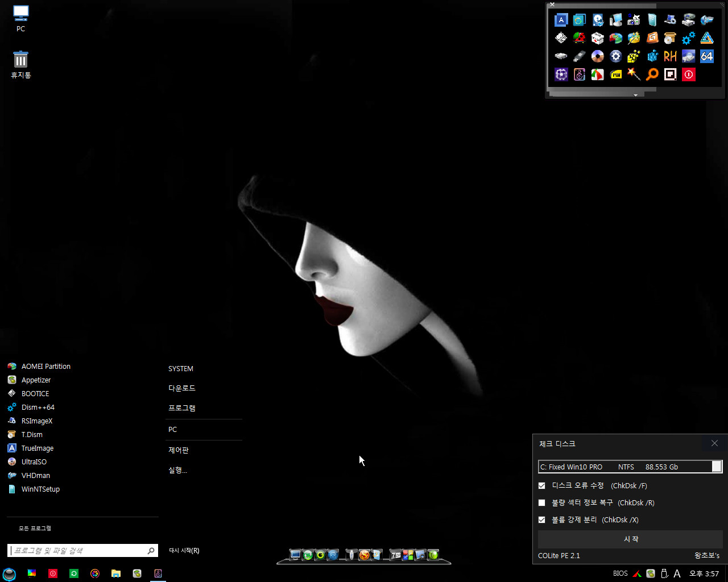Launch the first-aid kit box icon
Image resolution: width=728 pixels, height=582 pixels.
coord(597,38)
